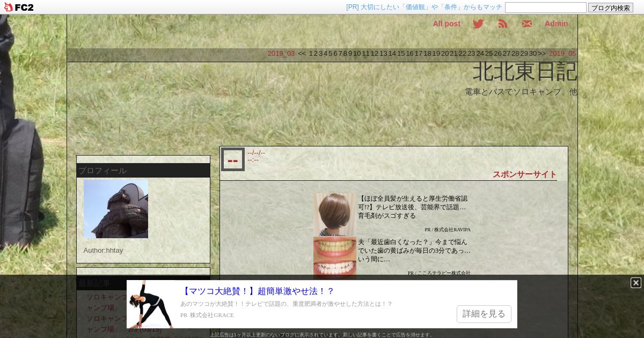The image size is (644, 338).
Task: Open the [PR] ad link in top bar
Action: tap(424, 7)
